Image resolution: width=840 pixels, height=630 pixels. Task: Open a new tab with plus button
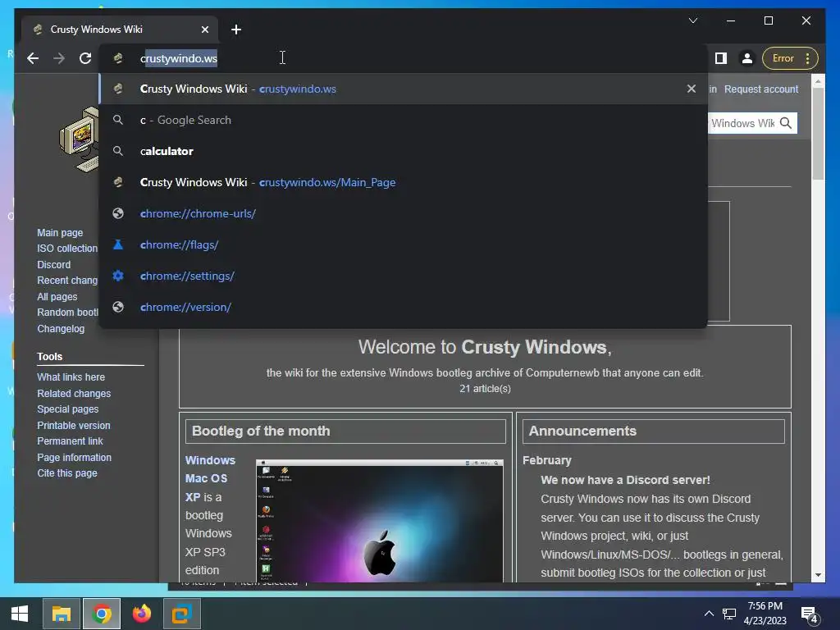236,30
